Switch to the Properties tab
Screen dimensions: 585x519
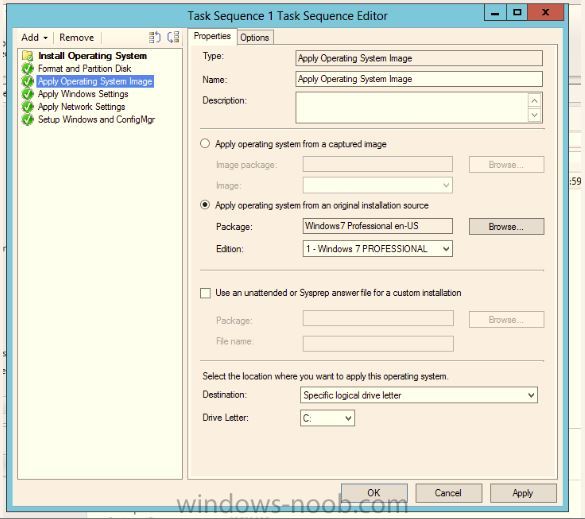[212, 37]
